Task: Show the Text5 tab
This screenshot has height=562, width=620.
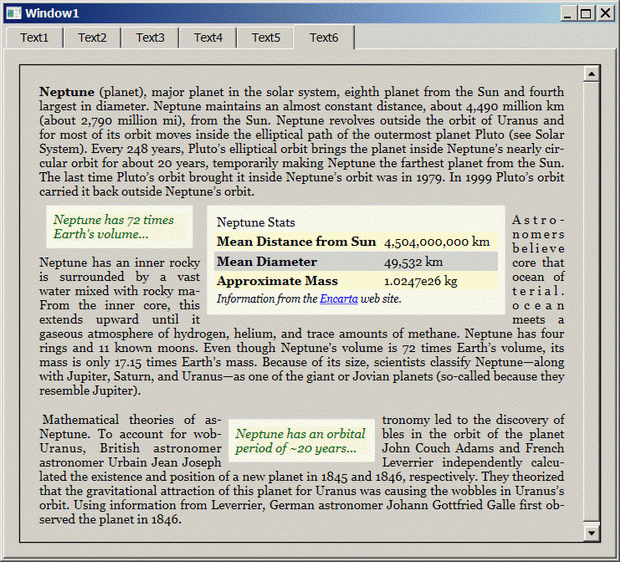Action: coord(266,38)
